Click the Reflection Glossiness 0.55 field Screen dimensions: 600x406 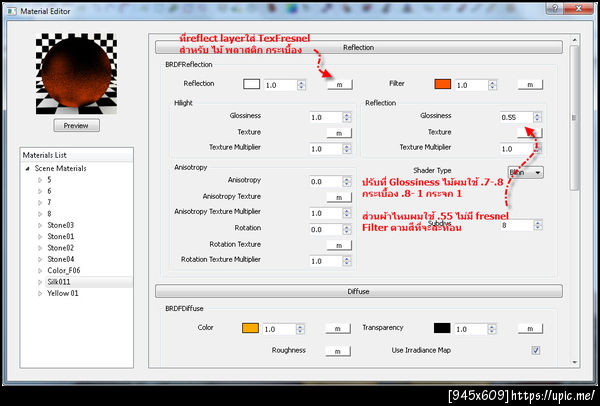point(516,117)
